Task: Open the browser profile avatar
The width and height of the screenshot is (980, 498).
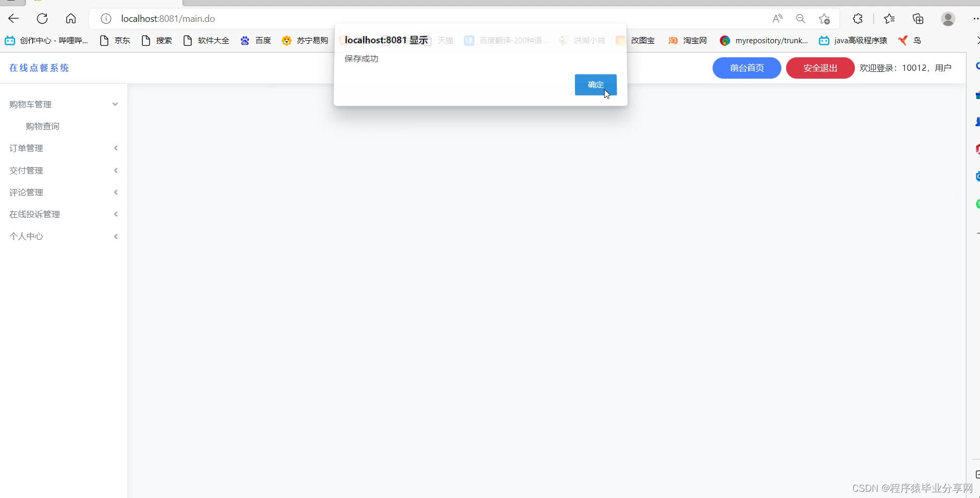Action: click(x=948, y=19)
